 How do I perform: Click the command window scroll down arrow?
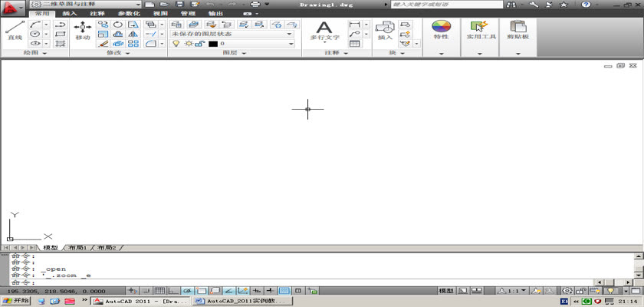(639, 275)
